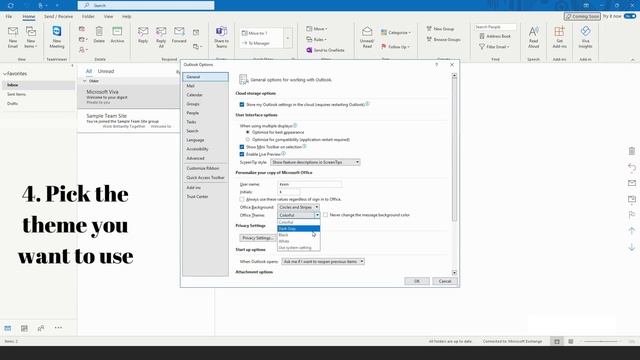Cancel the Outlook Options dialog

click(x=444, y=281)
